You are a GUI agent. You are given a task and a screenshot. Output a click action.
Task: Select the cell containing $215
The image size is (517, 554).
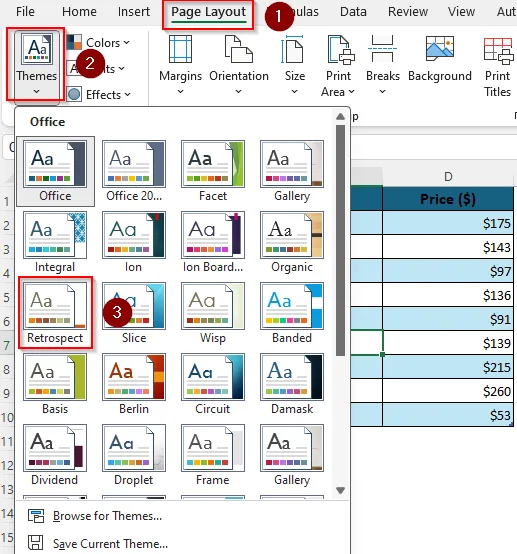pyautogui.click(x=448, y=367)
